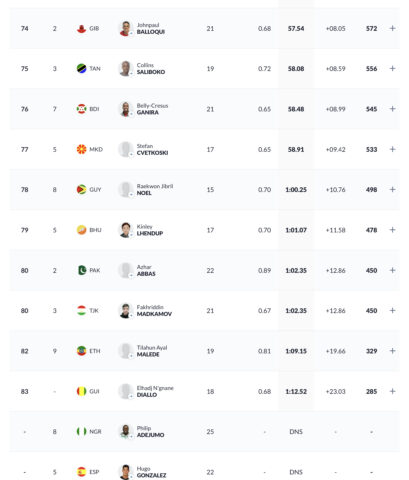Click the Gibraltar flag icon
This screenshot has height=480, width=409.
(82, 29)
